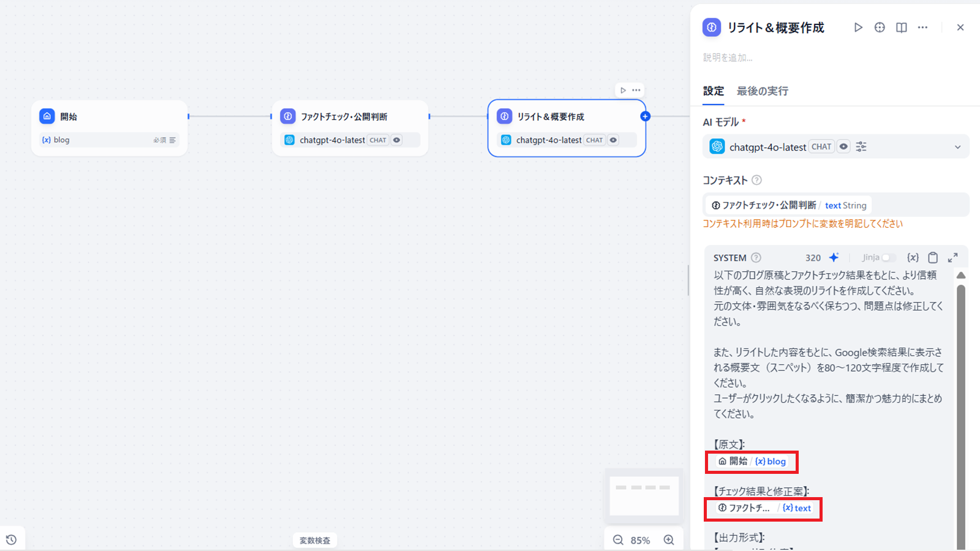980x551 pixels.
Task: Copy the SYSTEM prompt with clipboard icon
Action: (x=933, y=258)
